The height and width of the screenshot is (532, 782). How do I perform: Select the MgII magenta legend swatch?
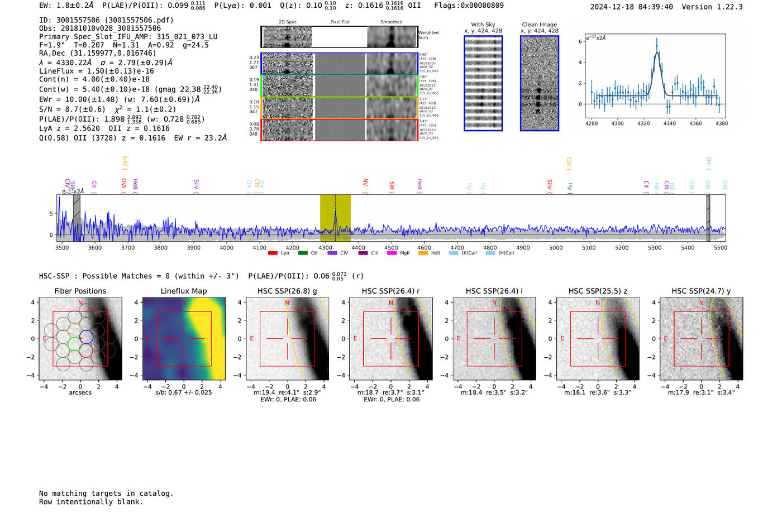[x=392, y=253]
